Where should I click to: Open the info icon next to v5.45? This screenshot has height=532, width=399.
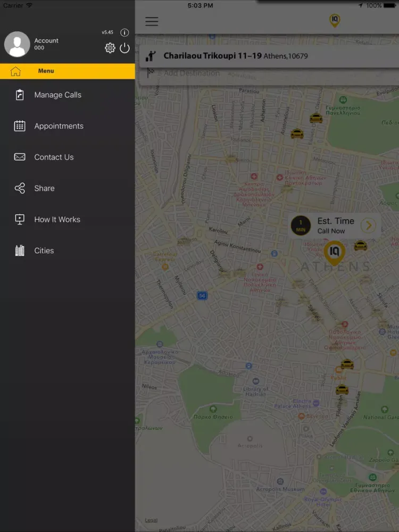124,32
